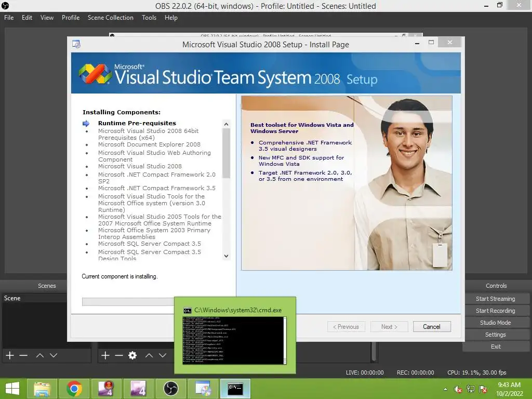Screen dimensions: 532x399
Task: Open Action Center flag tray icon
Action: point(483,389)
